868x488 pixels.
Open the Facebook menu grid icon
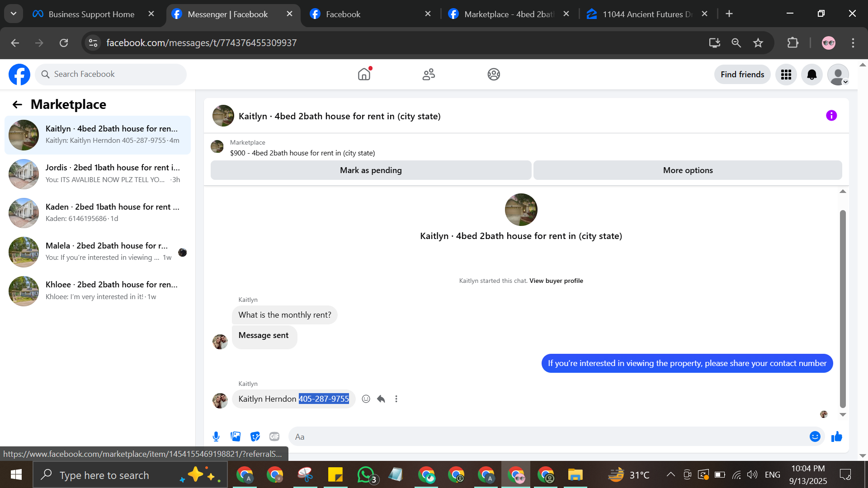pos(786,75)
